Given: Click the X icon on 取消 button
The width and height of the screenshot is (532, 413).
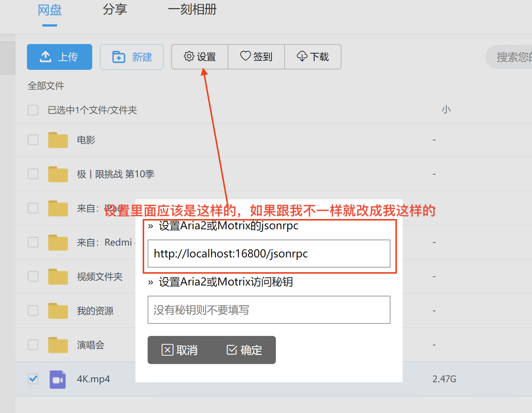Looking at the screenshot, I should 167,350.
